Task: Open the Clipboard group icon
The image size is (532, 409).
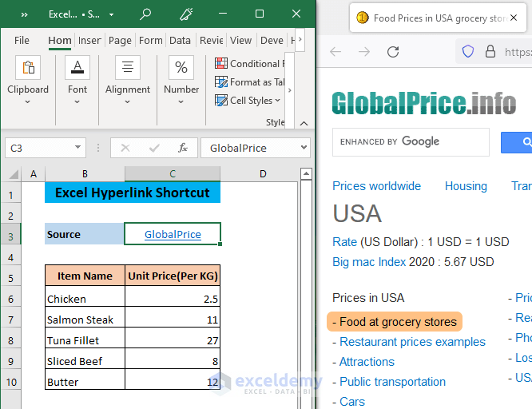Action: point(28,69)
